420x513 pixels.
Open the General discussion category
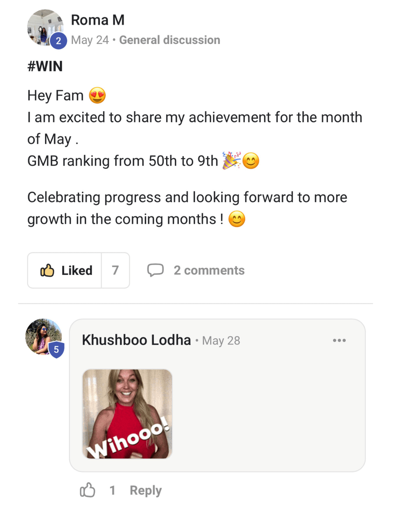click(170, 40)
